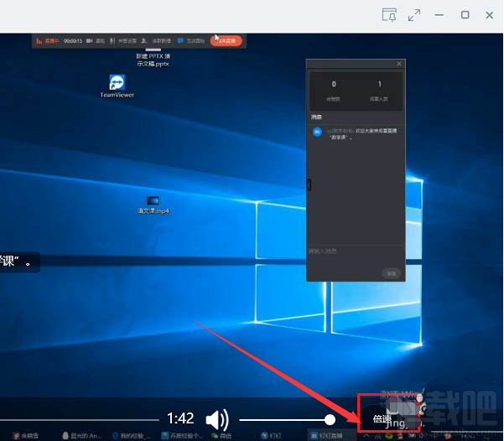This screenshot has width=504, height=441.
Task: Select the TeamViewer desktop icon
Action: (x=117, y=86)
